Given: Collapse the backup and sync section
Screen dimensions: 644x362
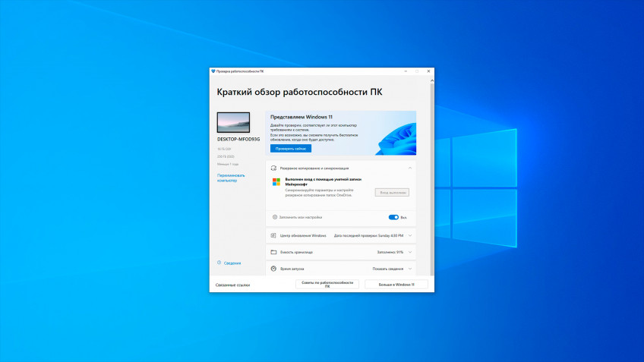Looking at the screenshot, I should [410, 168].
